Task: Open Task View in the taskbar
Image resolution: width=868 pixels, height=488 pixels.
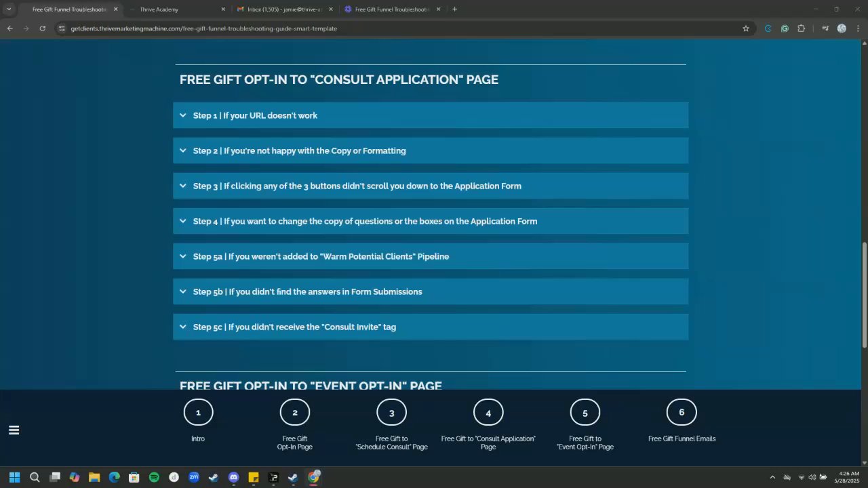Action: coord(55,477)
